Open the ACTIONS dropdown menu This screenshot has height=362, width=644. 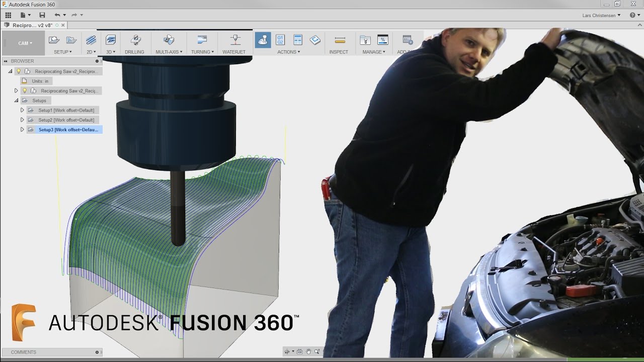click(289, 52)
